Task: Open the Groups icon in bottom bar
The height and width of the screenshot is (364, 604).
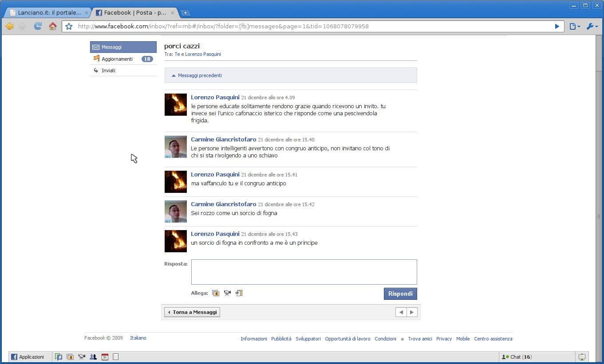Action: (93, 357)
